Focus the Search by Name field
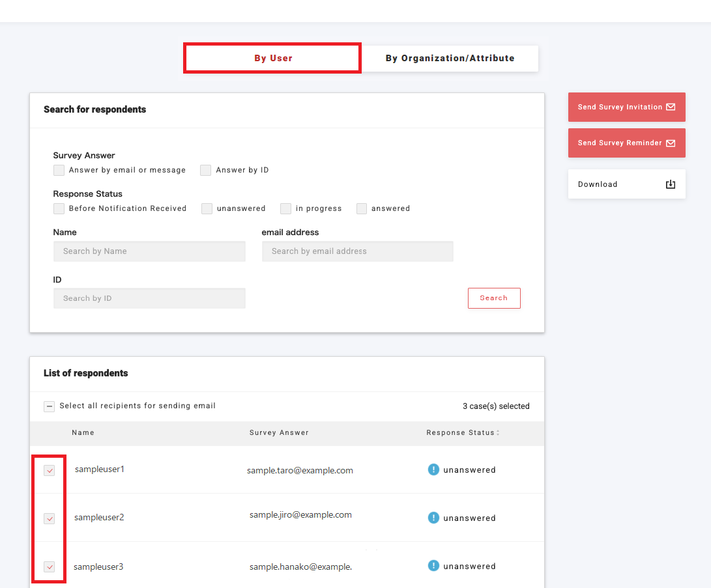711x588 pixels. tap(149, 251)
